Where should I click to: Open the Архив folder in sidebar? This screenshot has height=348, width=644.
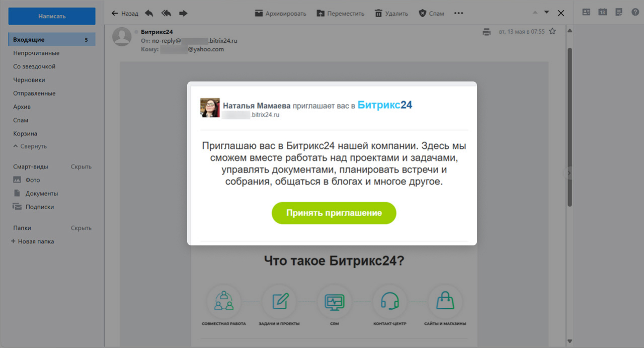point(22,107)
